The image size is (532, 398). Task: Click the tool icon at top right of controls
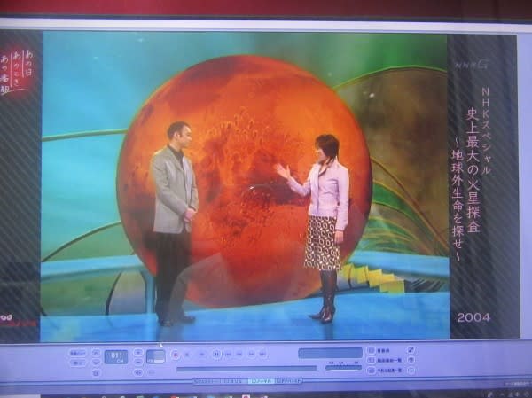click(411, 350)
